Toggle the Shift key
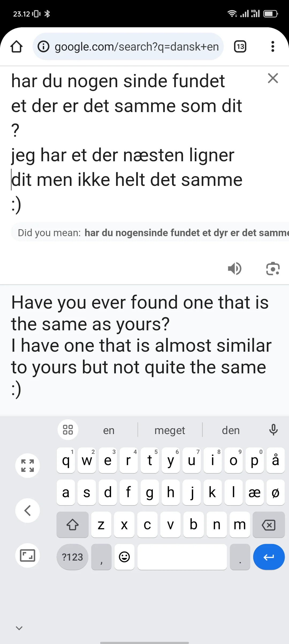Screen dimensions: 289x644 [x=73, y=525]
